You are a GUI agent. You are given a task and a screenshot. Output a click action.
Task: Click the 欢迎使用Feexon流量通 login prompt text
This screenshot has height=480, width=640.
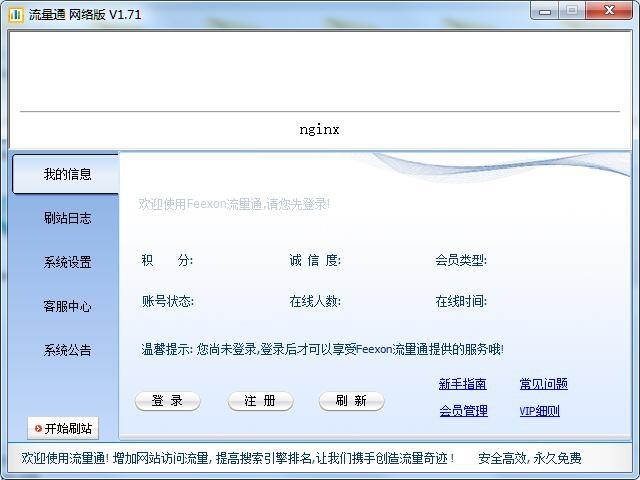coord(234,204)
